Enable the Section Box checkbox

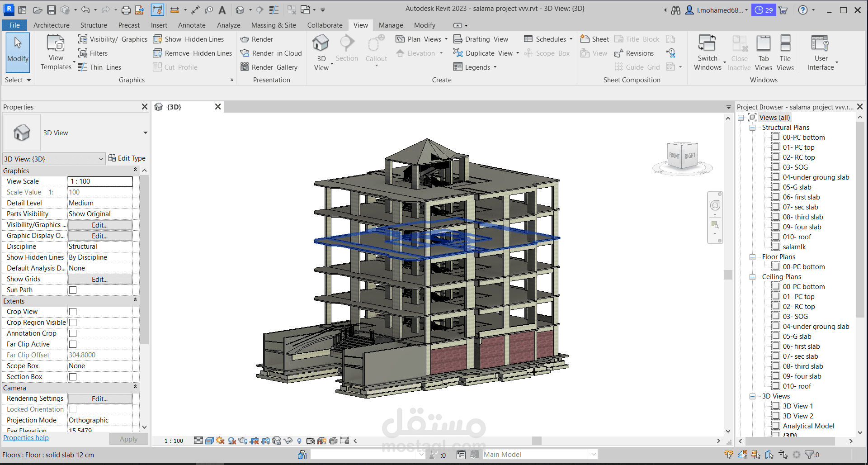coord(72,376)
